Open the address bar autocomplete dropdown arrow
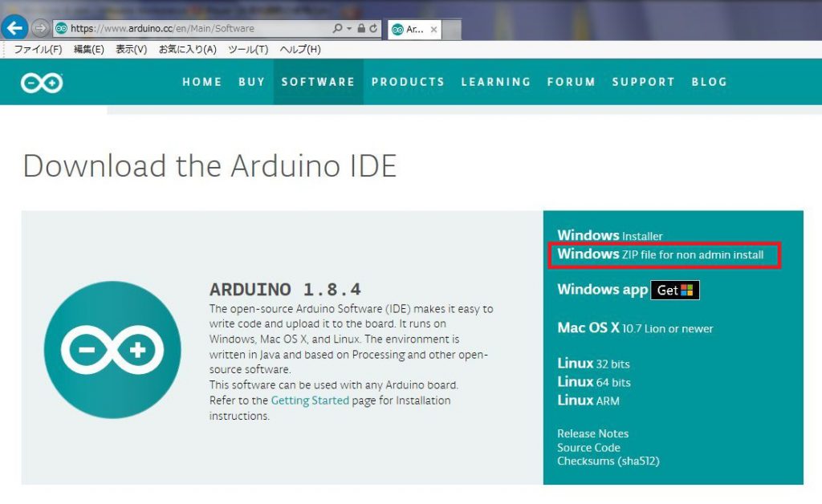This screenshot has height=504, width=822. [349, 29]
